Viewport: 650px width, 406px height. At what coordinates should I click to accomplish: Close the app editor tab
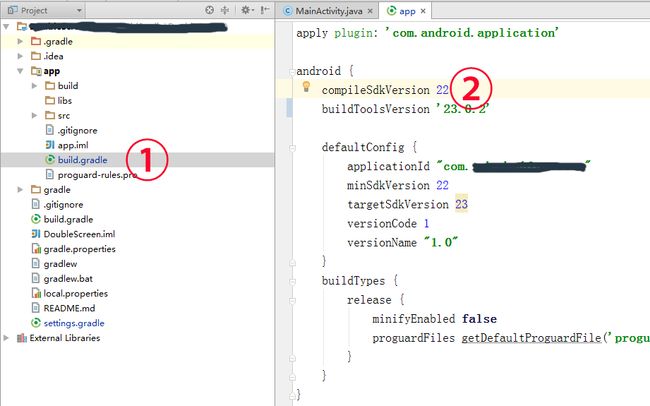(x=423, y=11)
